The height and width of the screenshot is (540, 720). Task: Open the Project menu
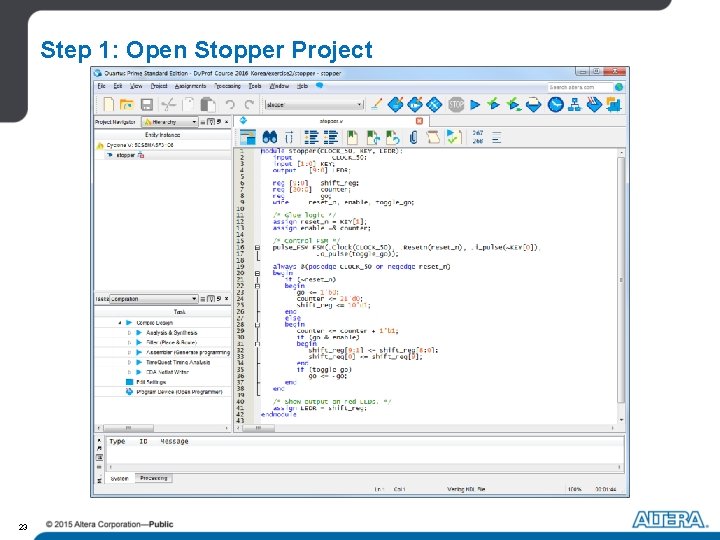pyautogui.click(x=159, y=86)
